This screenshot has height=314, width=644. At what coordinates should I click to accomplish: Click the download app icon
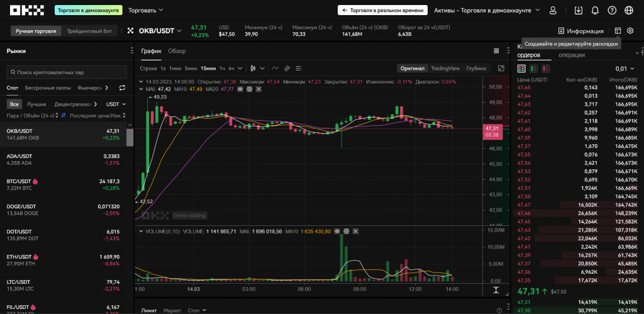point(579,11)
